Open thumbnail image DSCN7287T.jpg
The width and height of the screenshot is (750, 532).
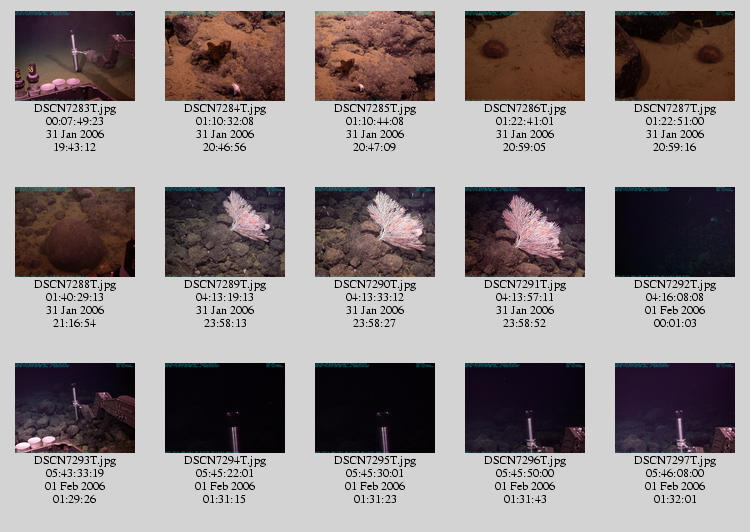(x=675, y=56)
